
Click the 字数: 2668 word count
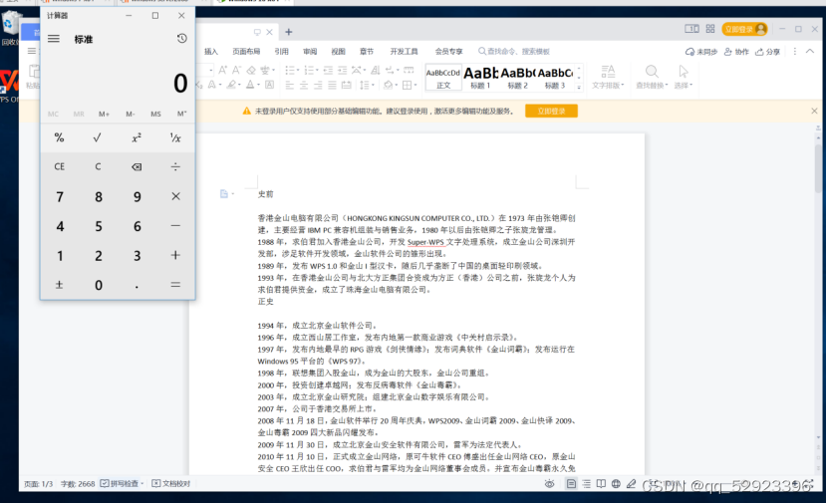78,483
